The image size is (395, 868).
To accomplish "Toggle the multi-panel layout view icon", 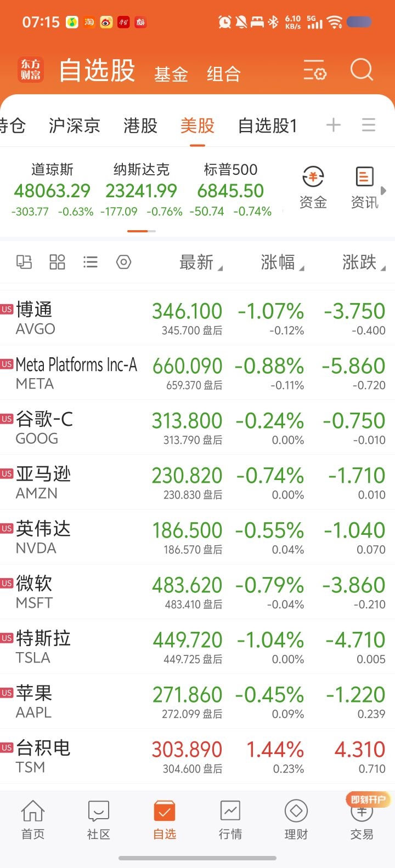I will 24,262.
